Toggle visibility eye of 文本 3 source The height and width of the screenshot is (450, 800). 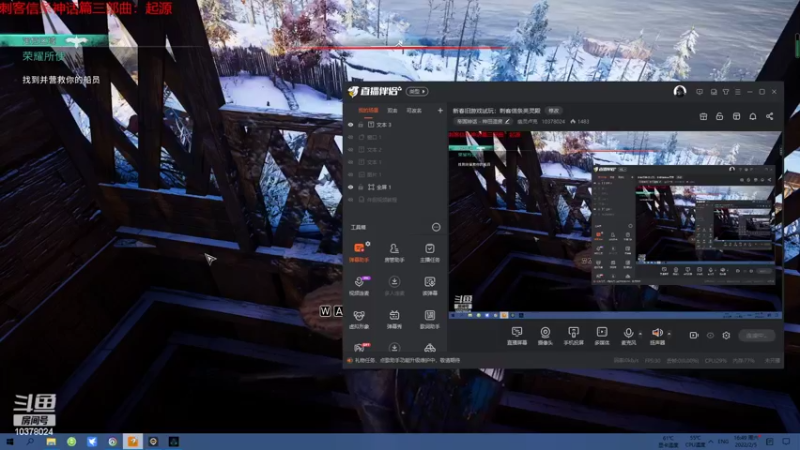coord(351,124)
